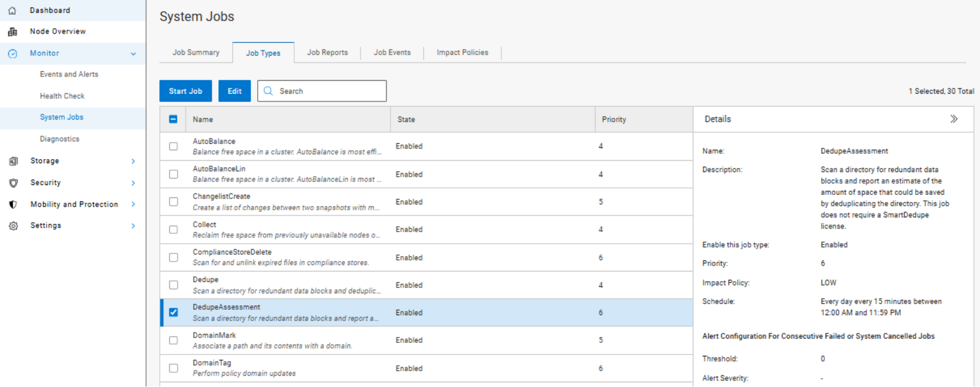Click the System Jobs page heading

tap(197, 16)
